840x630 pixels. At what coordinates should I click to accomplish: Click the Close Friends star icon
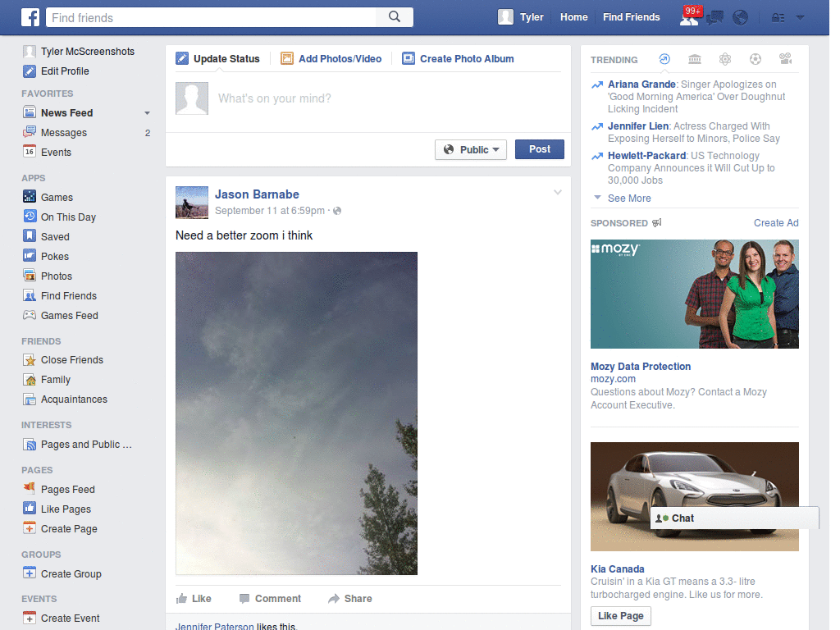30,360
